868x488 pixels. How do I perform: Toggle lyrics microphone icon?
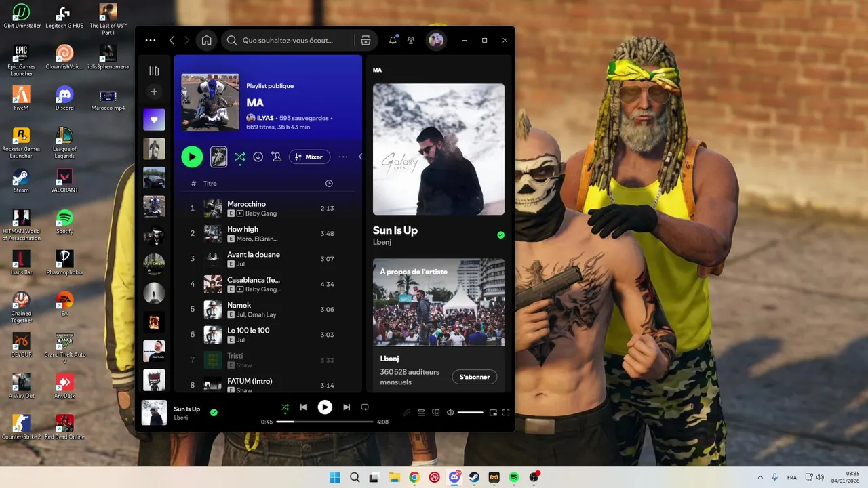(x=407, y=412)
